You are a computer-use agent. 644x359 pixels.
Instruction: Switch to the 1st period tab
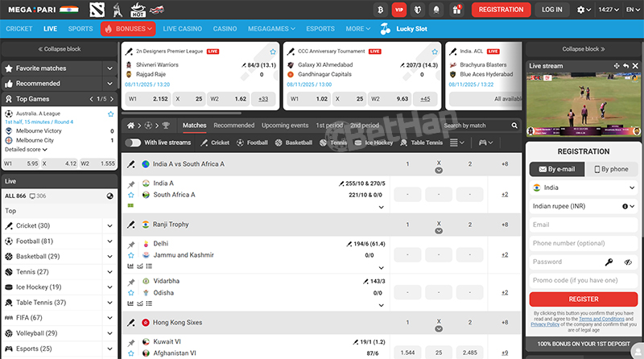[329, 126]
